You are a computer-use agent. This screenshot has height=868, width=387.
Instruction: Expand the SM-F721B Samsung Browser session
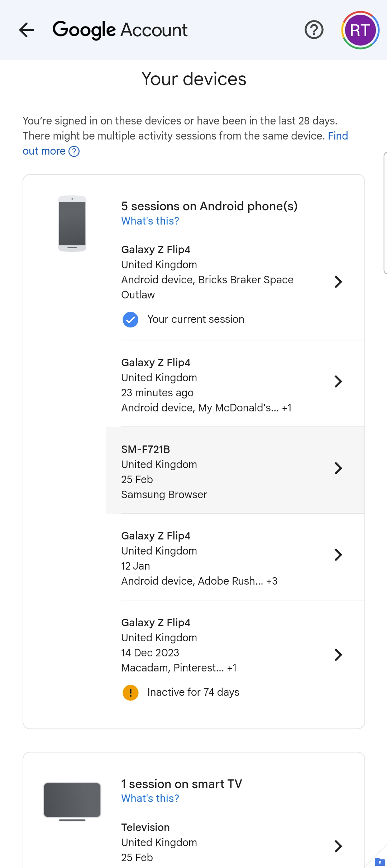(x=338, y=468)
